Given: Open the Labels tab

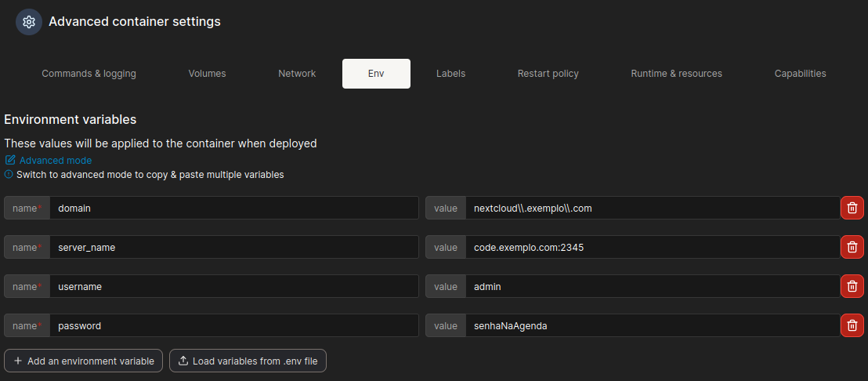Looking at the screenshot, I should tap(450, 74).
